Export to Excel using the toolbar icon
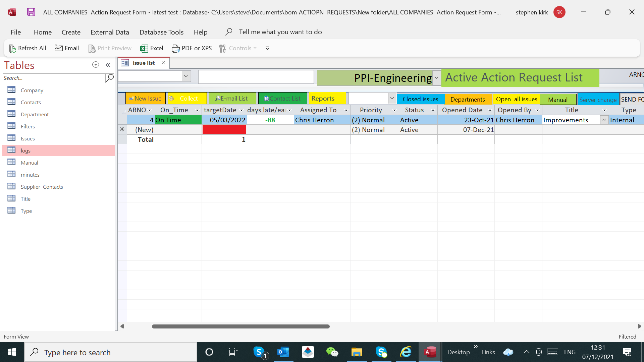 (x=144, y=48)
